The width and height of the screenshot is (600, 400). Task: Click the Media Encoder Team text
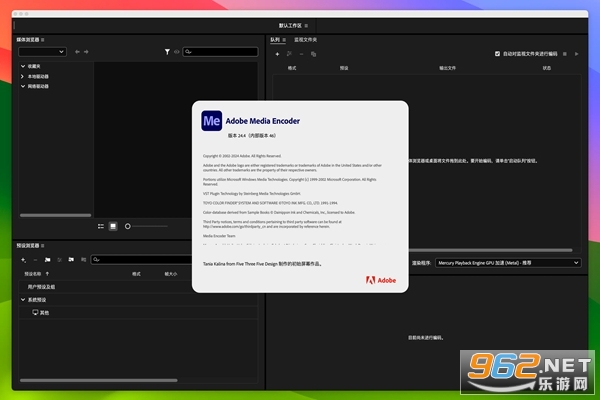pyautogui.click(x=219, y=236)
